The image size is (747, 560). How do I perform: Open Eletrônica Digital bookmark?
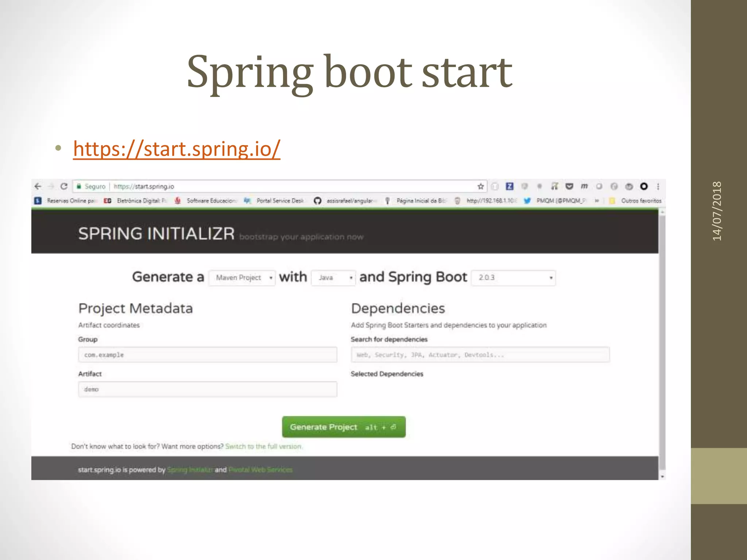[135, 201]
